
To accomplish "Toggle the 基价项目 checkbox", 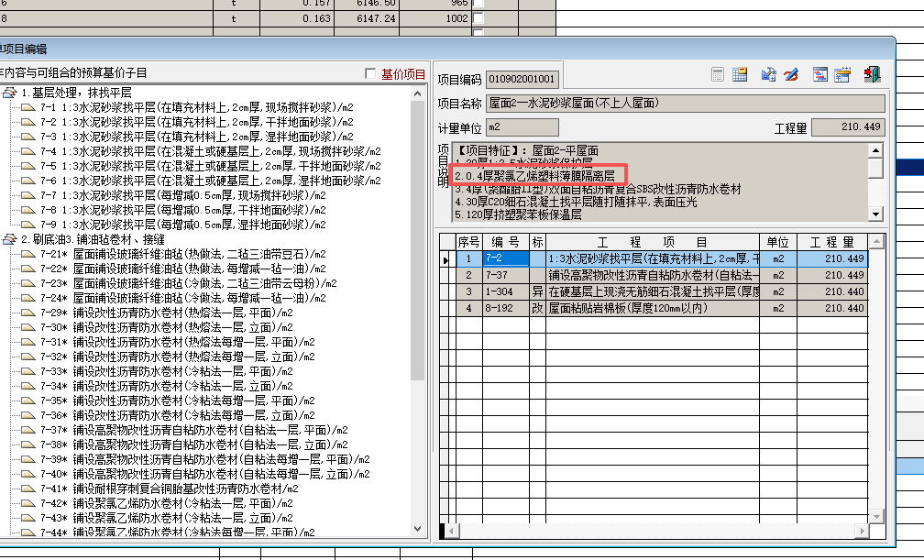I will pyautogui.click(x=370, y=73).
